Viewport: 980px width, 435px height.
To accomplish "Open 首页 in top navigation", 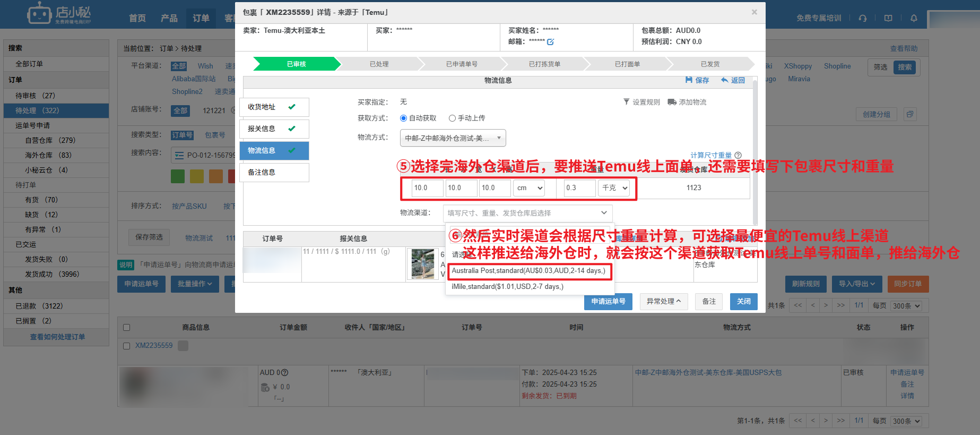I will [137, 18].
